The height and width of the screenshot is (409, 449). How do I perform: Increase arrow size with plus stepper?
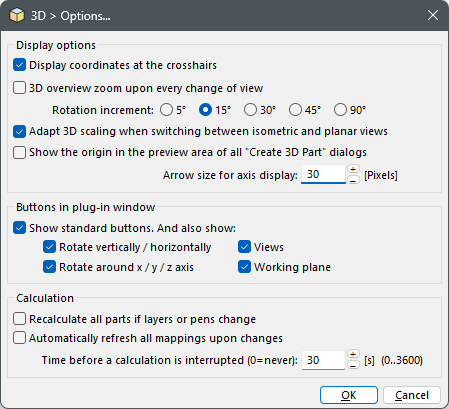353,169
